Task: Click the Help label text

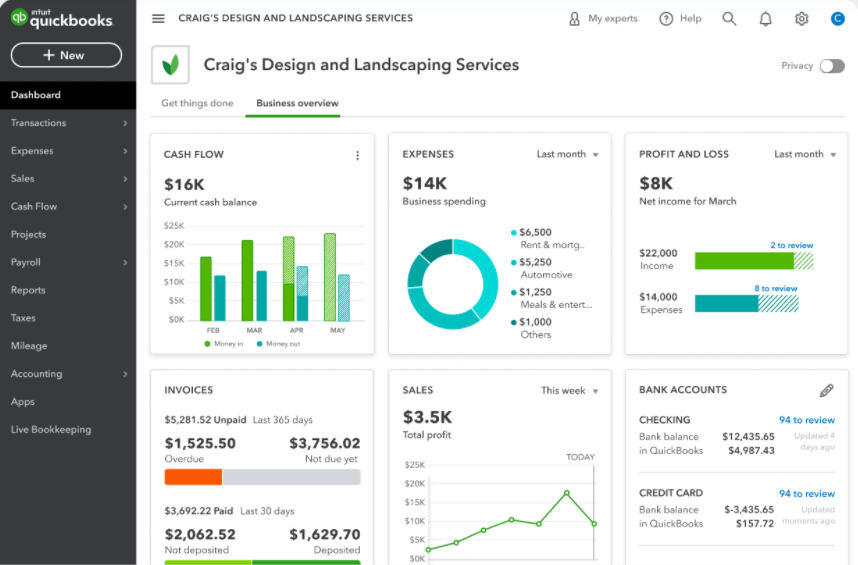Action: [x=691, y=19]
